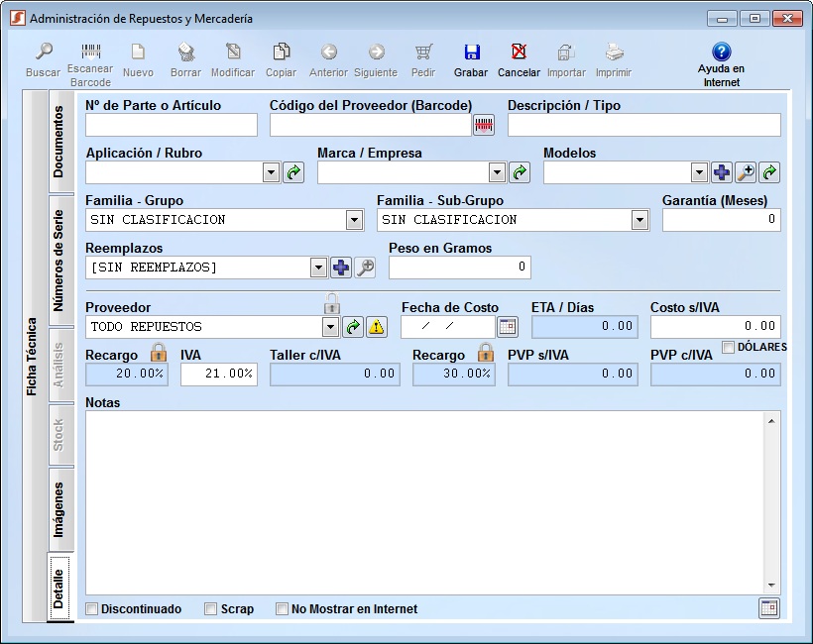
Task: Click the Notas scrollbar down arrow
Action: [771, 586]
